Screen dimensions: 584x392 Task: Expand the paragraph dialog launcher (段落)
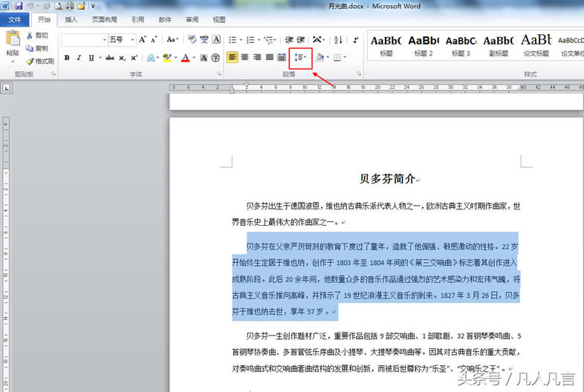tap(359, 74)
